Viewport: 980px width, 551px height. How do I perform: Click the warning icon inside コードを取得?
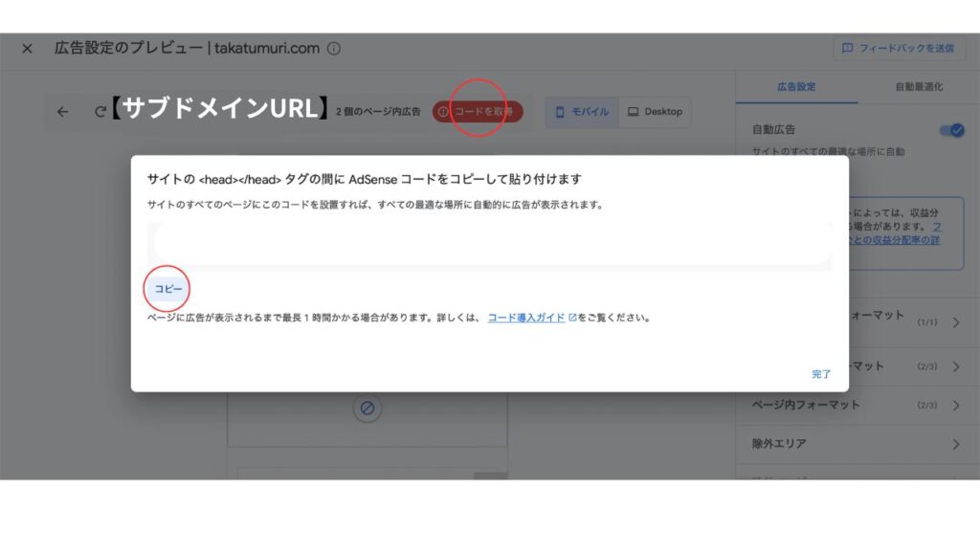(442, 112)
